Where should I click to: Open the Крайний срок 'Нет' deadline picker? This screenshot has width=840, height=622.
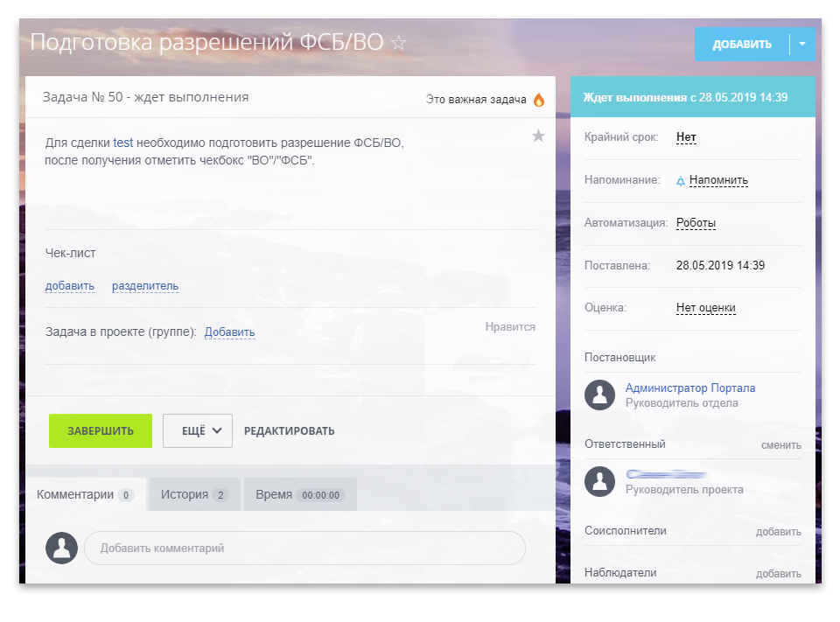point(686,137)
